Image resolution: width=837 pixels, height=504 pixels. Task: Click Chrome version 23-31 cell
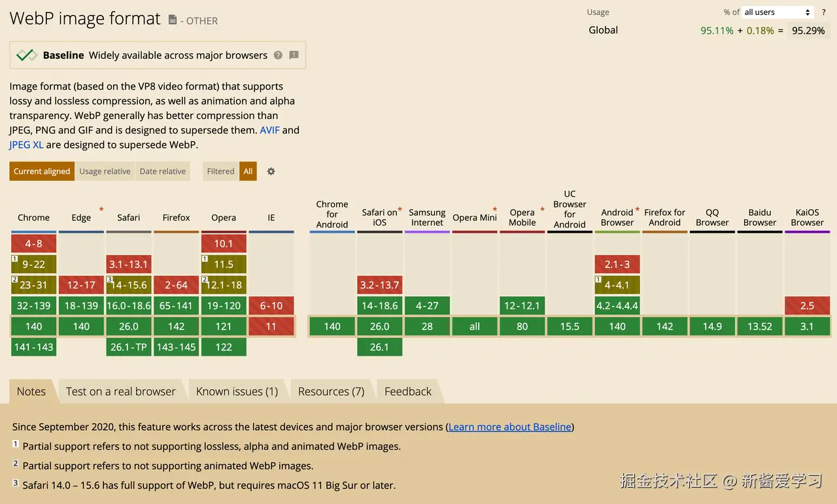tap(34, 285)
